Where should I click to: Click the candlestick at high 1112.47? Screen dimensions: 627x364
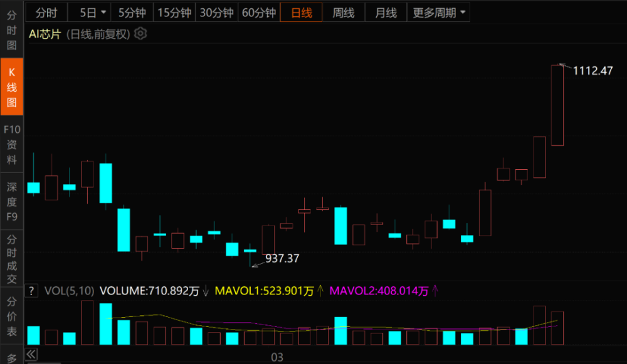(x=557, y=105)
